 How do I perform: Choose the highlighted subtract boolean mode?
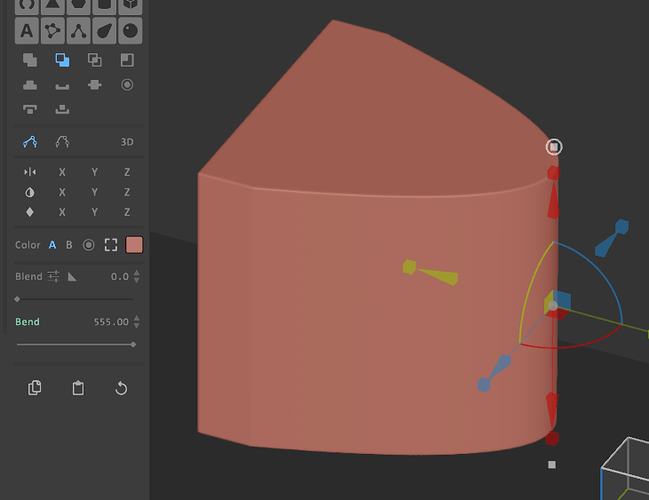pos(62,60)
